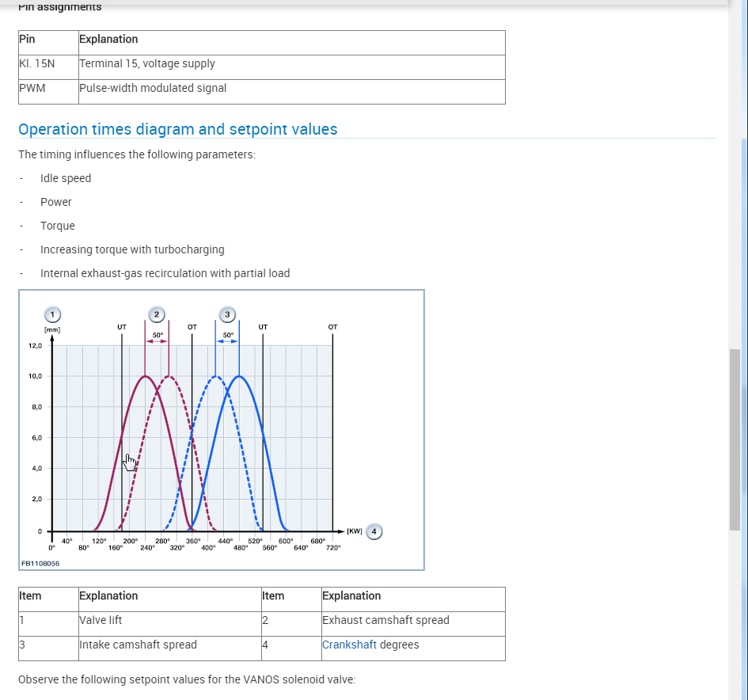Click the Operation times diagram heading
Screen dimensions: 748x700
pos(177,129)
